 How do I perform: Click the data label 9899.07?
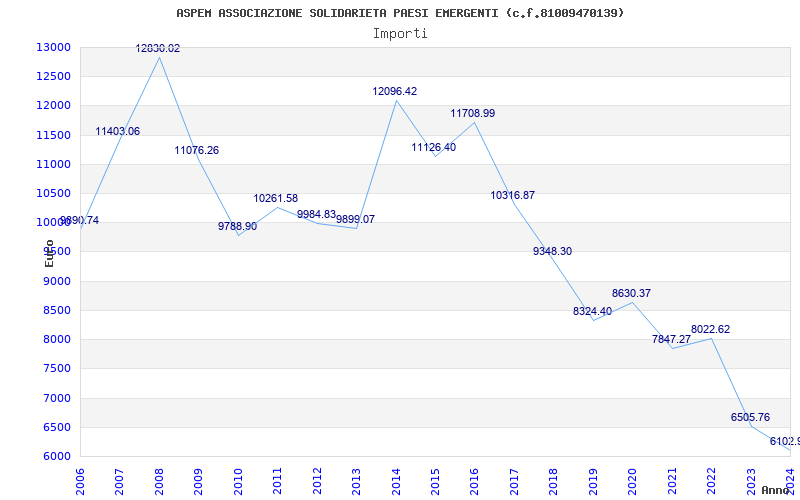[x=355, y=219]
